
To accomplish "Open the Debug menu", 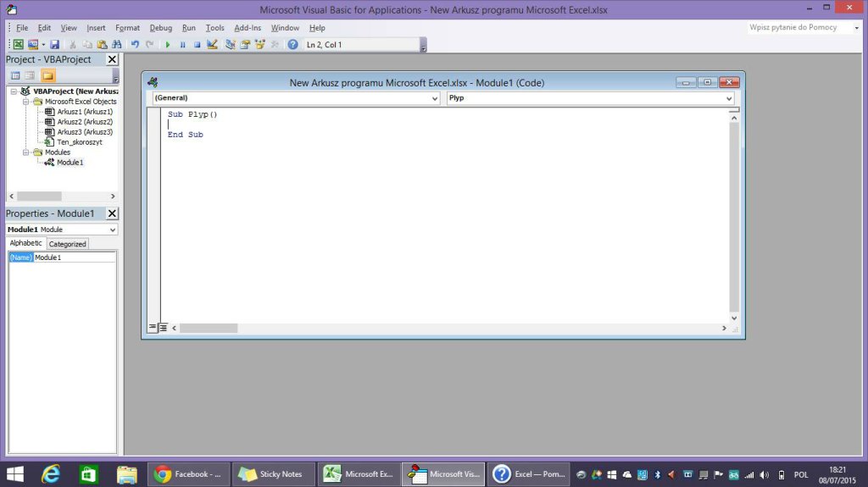I will pyautogui.click(x=161, y=28).
